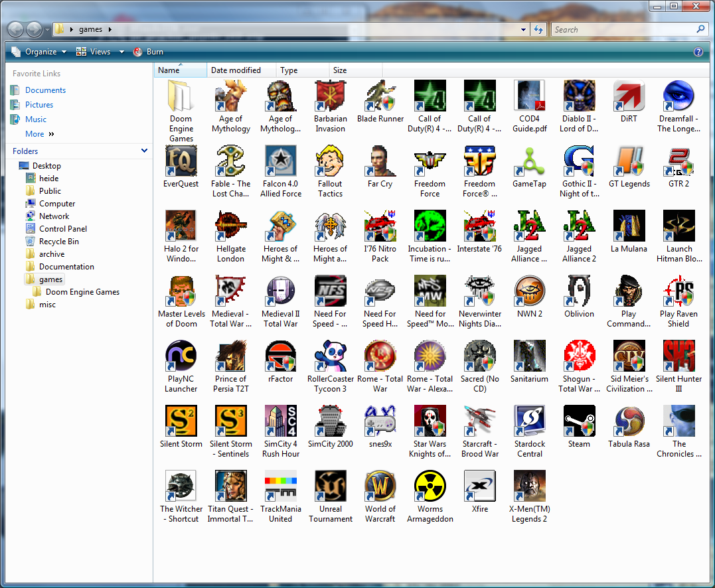The image size is (715, 588).
Task: Select the GT Legends shortcut icon
Action: [x=629, y=161]
